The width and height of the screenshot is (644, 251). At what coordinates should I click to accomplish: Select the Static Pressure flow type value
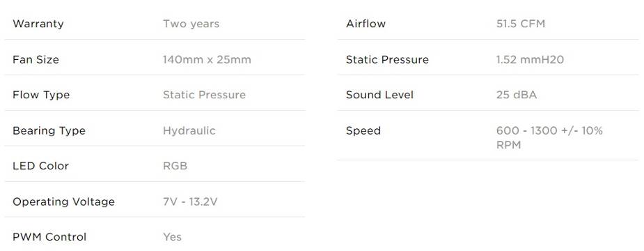point(204,95)
